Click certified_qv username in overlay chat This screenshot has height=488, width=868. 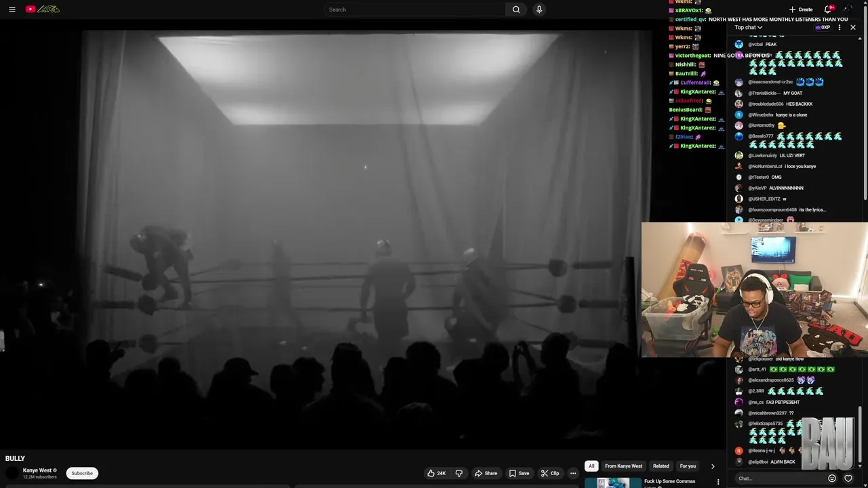tap(690, 20)
